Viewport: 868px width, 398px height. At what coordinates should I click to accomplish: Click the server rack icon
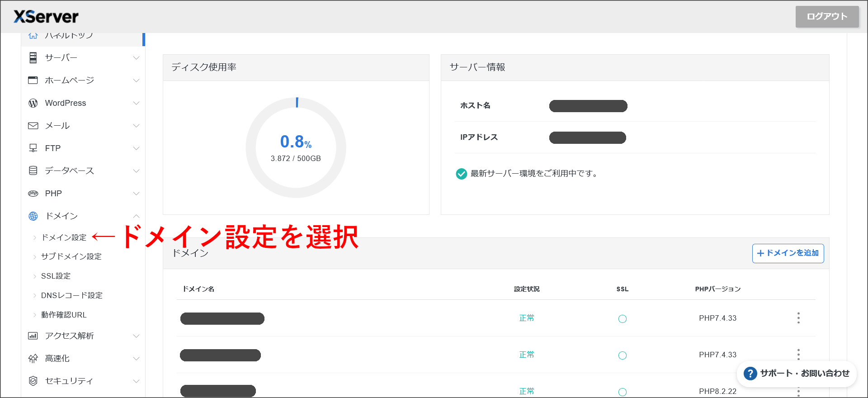pos(33,58)
